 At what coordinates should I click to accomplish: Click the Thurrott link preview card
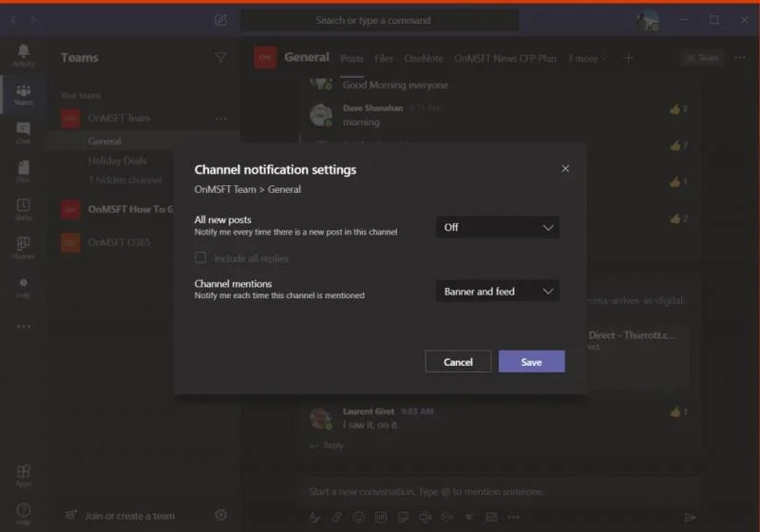(x=636, y=358)
